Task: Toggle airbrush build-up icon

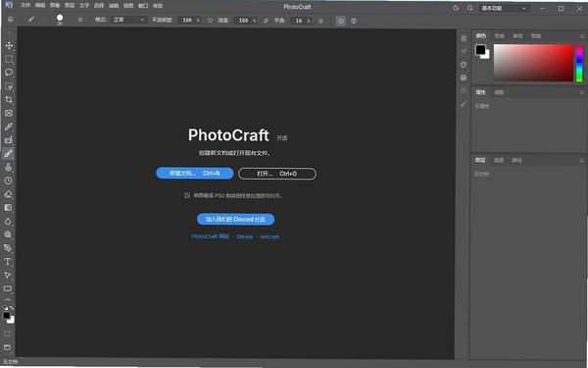Action: (x=266, y=21)
